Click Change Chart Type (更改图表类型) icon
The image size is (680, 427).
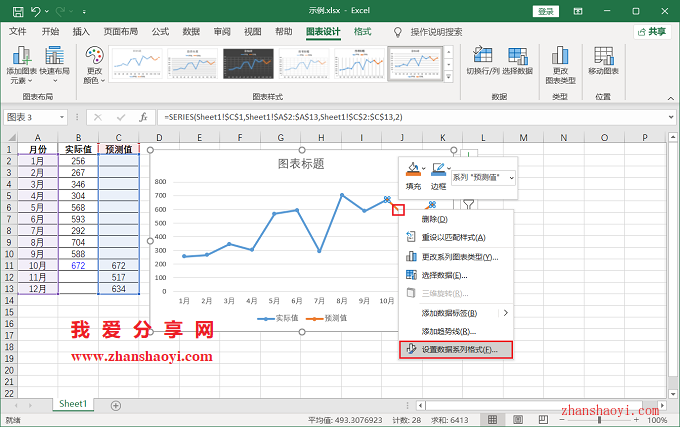tap(560, 55)
